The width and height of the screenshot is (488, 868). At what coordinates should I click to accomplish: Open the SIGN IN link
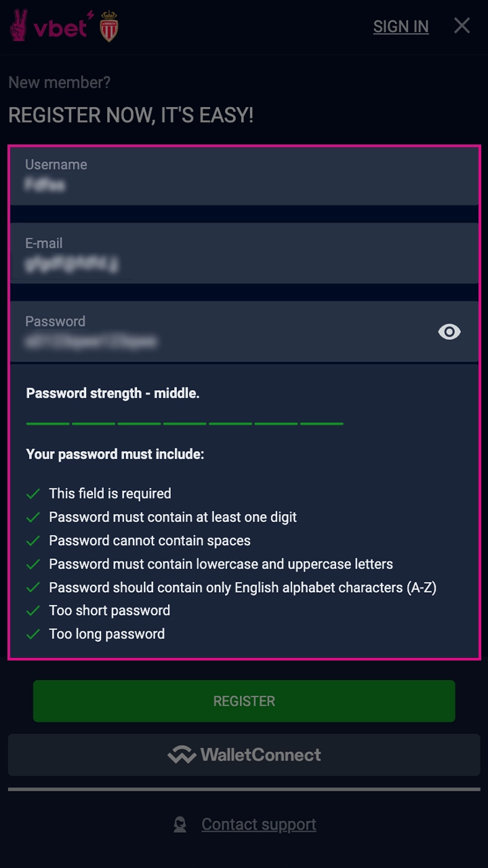[x=401, y=26]
